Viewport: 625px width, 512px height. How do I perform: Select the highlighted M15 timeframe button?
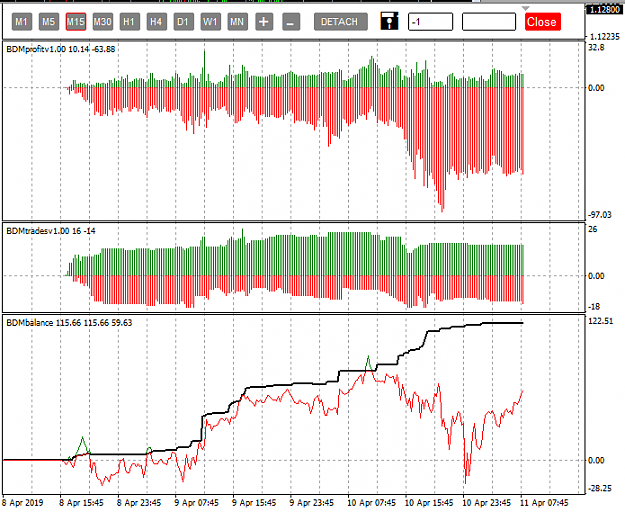[x=75, y=22]
